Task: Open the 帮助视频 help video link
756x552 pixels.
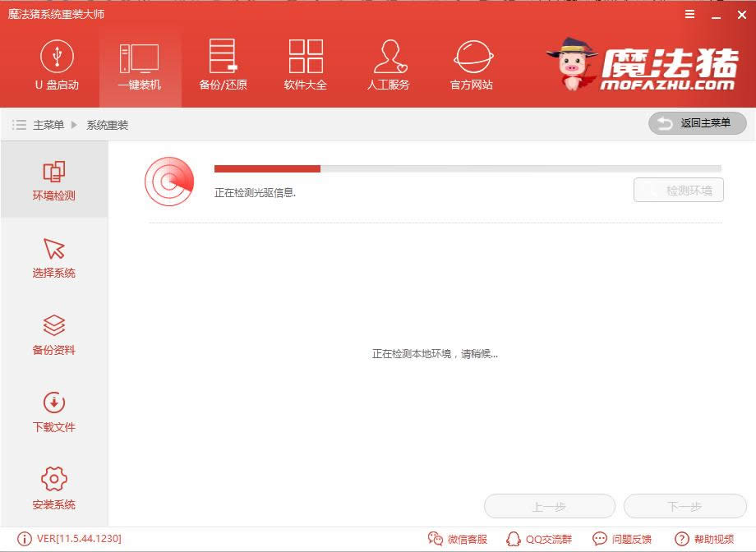Action: 704,539
